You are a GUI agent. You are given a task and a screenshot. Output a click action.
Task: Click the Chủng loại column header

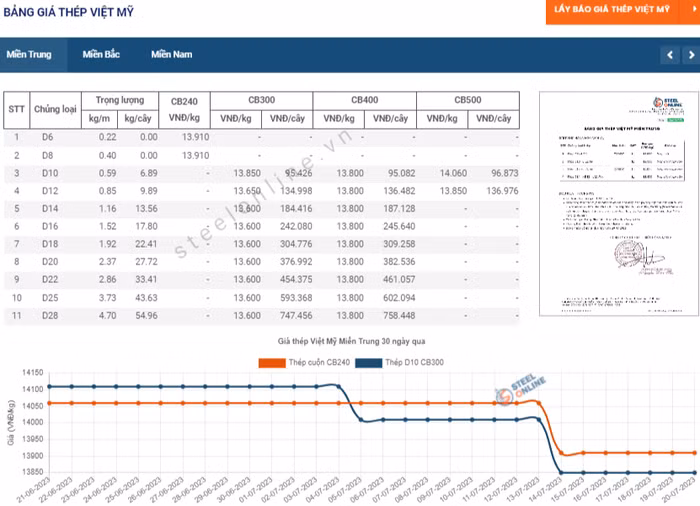coord(55,109)
